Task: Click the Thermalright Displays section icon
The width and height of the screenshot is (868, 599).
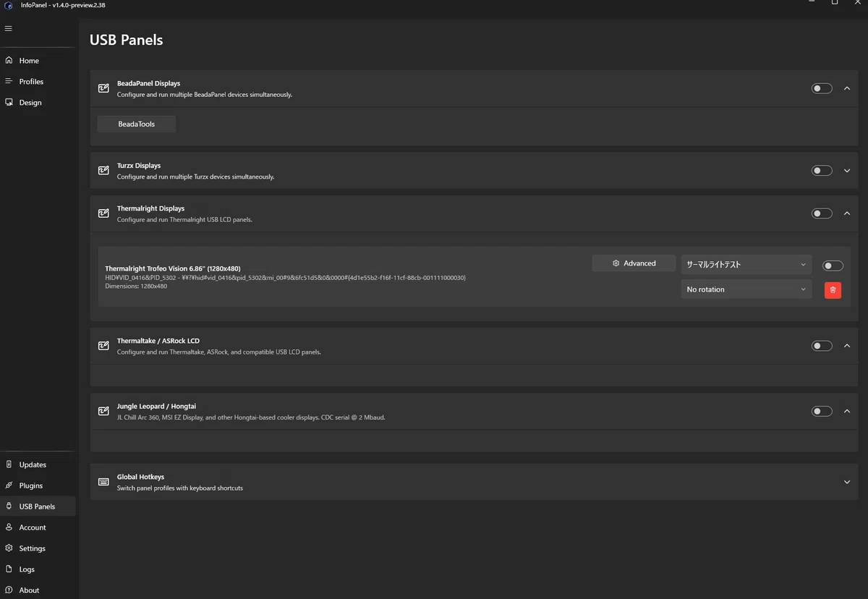Action: (103, 213)
